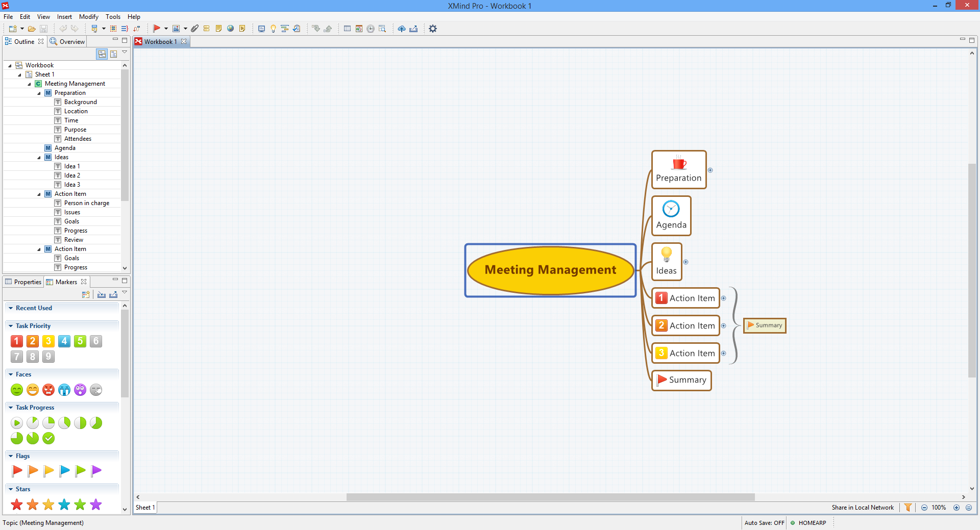
Task: Toggle the filter icon in status bar
Action: click(908, 508)
